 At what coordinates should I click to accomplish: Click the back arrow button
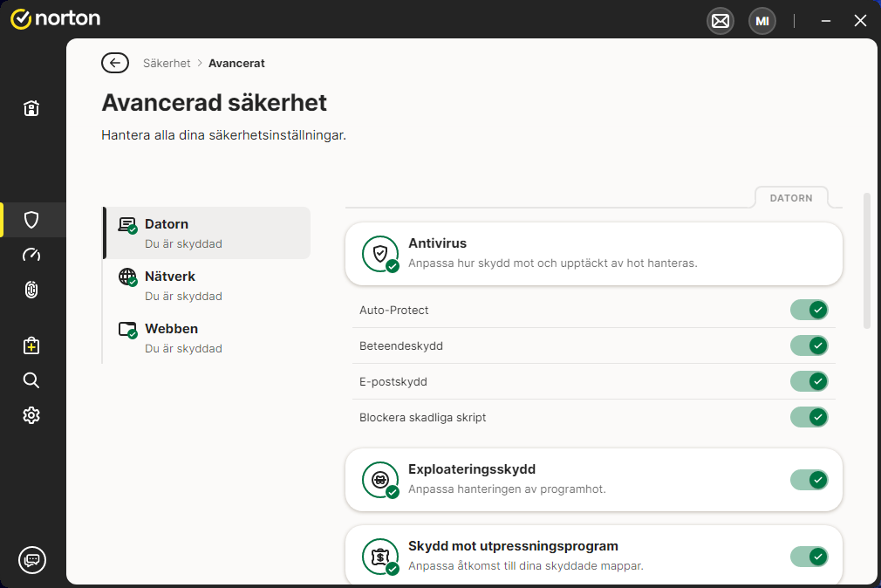point(114,63)
